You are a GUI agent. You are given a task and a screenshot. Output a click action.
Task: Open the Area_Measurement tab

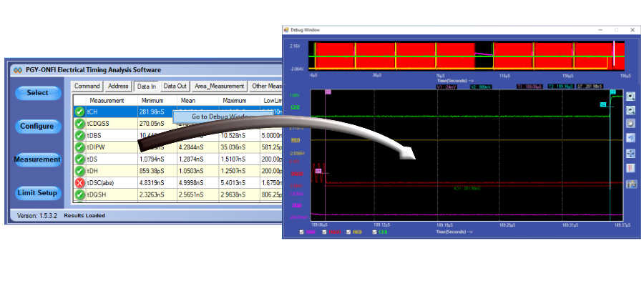click(220, 87)
